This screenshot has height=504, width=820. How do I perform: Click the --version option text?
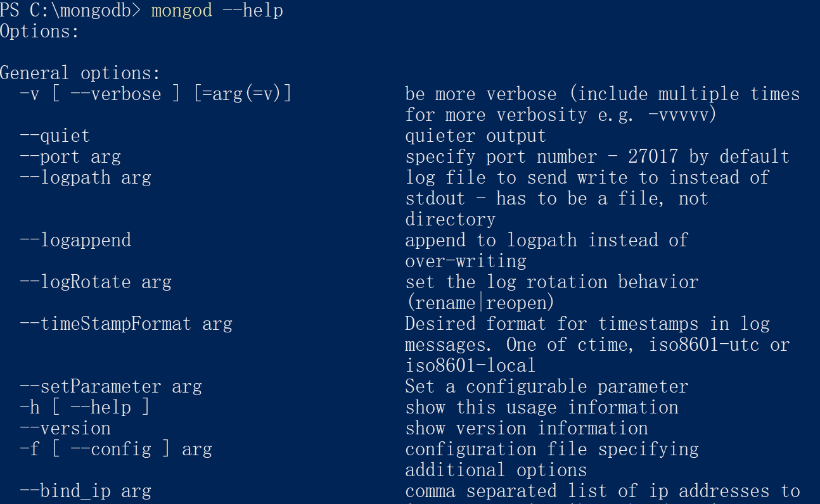click(x=65, y=429)
